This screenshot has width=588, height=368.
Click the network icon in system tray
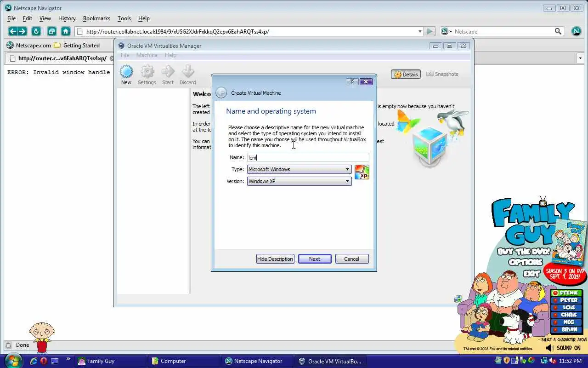point(544,361)
